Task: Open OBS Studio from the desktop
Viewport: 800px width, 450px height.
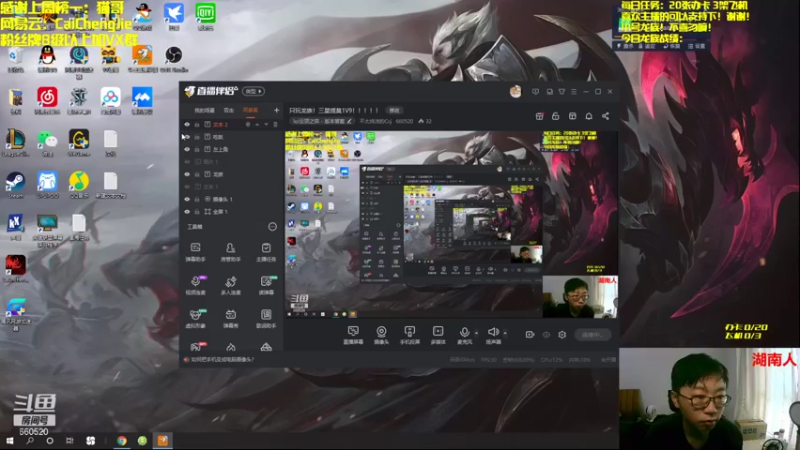Action: coord(173,59)
